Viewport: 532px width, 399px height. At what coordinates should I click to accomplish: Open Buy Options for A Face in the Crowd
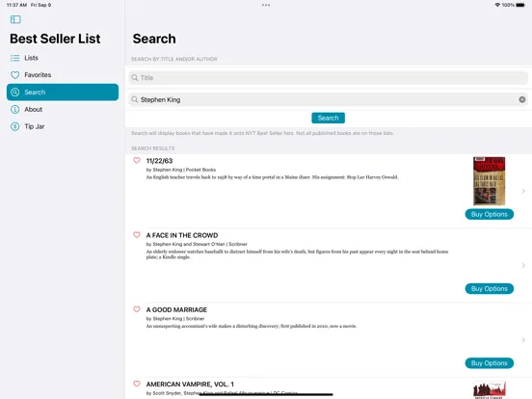(x=490, y=289)
